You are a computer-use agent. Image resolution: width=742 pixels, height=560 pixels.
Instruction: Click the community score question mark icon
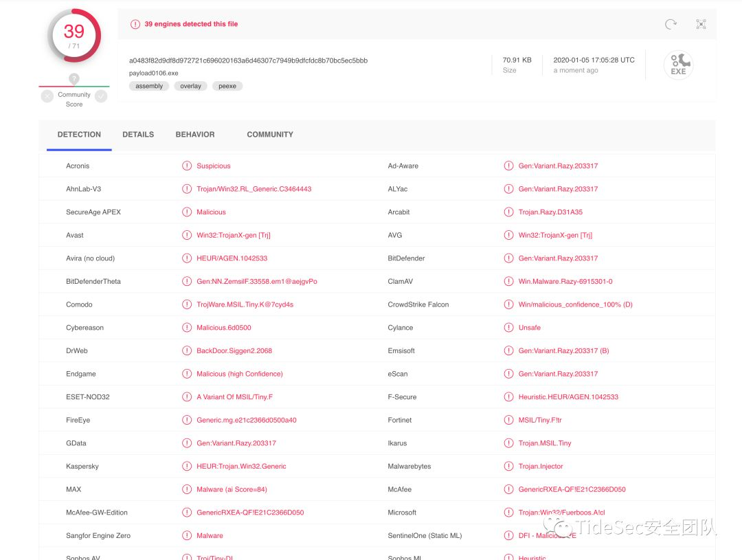click(x=74, y=78)
